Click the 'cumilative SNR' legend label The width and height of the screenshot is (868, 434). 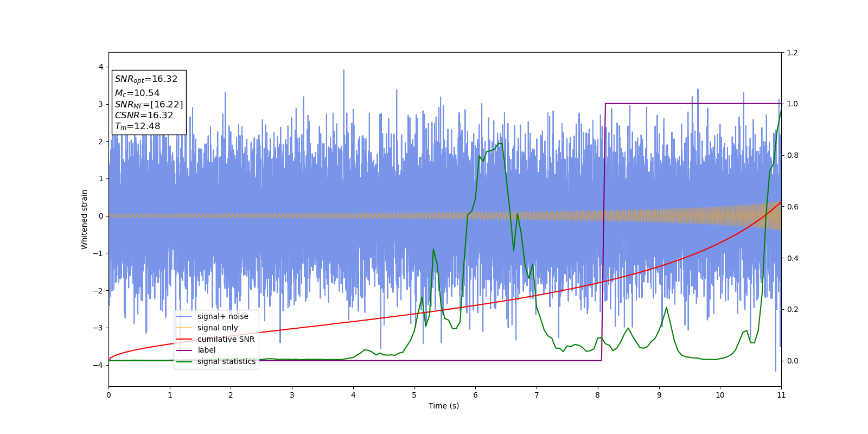[226, 339]
